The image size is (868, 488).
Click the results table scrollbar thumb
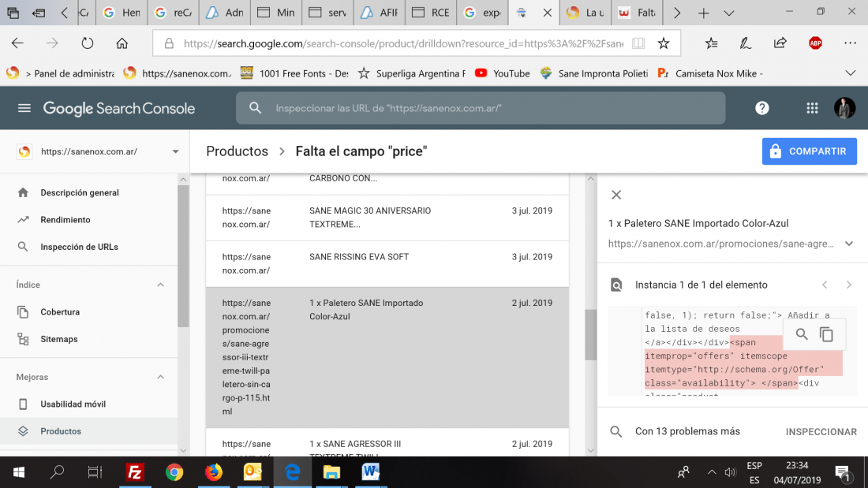(591, 335)
